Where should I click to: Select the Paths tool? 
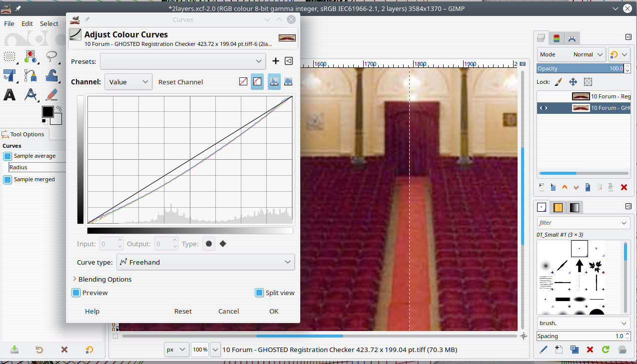pyautogui.click(x=30, y=75)
